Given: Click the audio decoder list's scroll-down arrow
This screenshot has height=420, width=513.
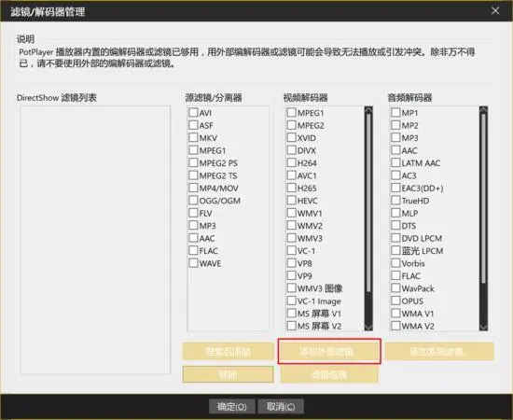Looking at the screenshot, I should (x=483, y=327).
